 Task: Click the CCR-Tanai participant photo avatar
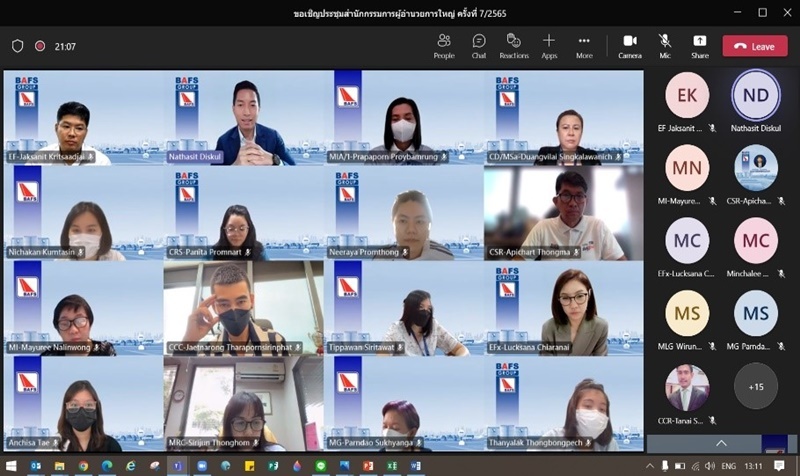coord(687,388)
